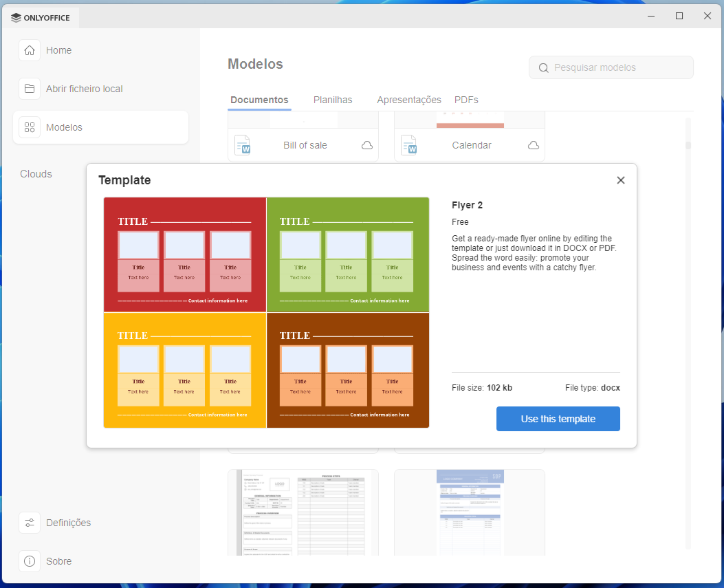Image resolution: width=724 pixels, height=588 pixels.
Task: Select the Clouds sidebar item
Action: click(x=36, y=174)
